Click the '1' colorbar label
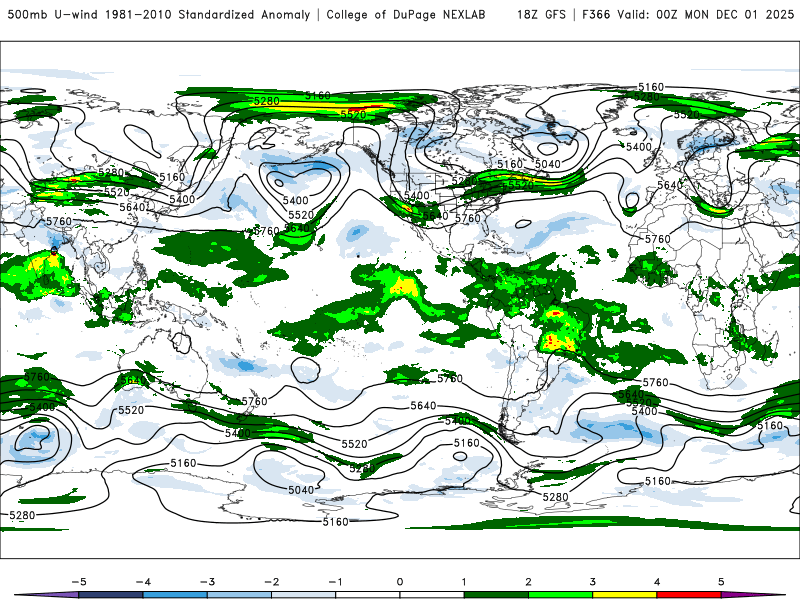The image size is (800, 600). click(464, 582)
